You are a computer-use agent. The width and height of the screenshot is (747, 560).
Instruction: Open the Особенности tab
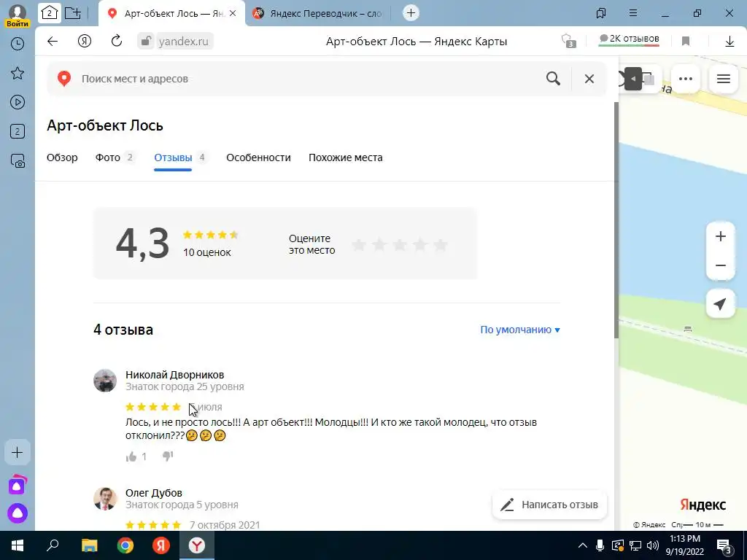tap(258, 157)
